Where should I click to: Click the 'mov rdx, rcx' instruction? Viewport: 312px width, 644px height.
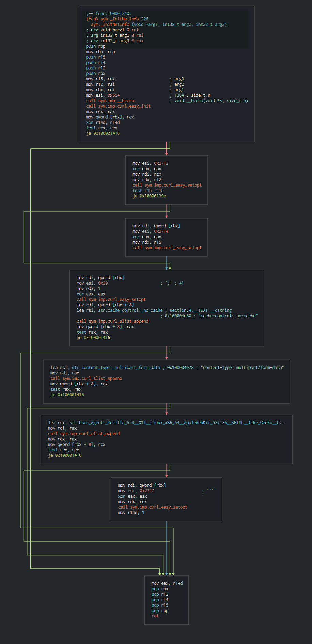pos(132,502)
